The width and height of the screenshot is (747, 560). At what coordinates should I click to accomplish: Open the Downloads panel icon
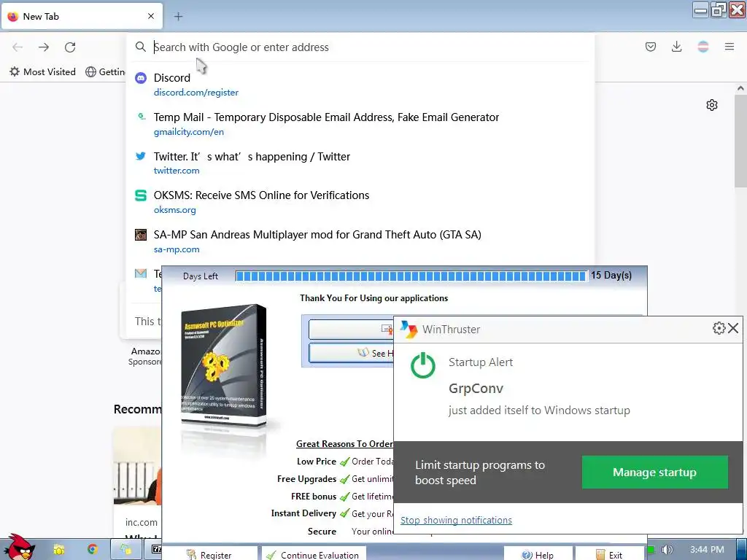pos(676,47)
